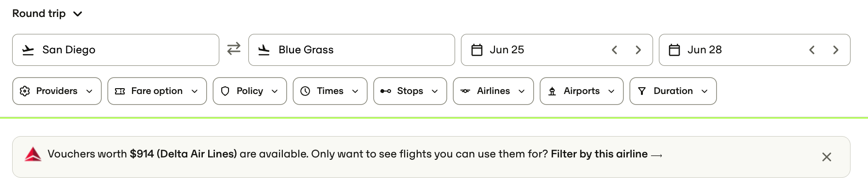Screen dimensions: 868x186
Task: Dismiss the vouchers notification banner
Action: [827, 157]
